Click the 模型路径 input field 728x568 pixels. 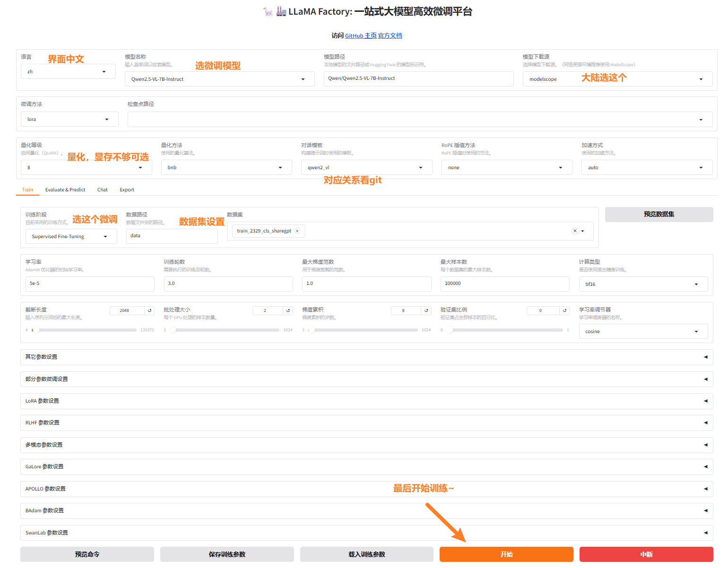tap(419, 79)
